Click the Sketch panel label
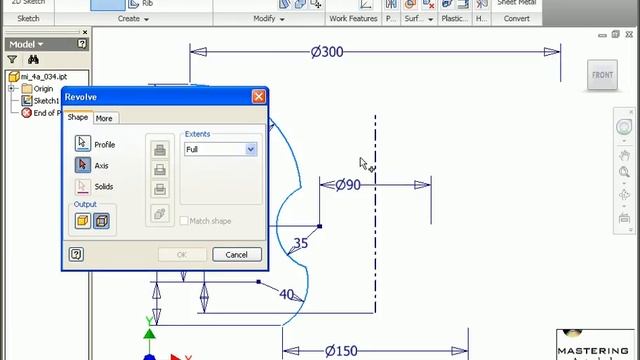Screen dimensions: 640x360 click(x=29, y=18)
